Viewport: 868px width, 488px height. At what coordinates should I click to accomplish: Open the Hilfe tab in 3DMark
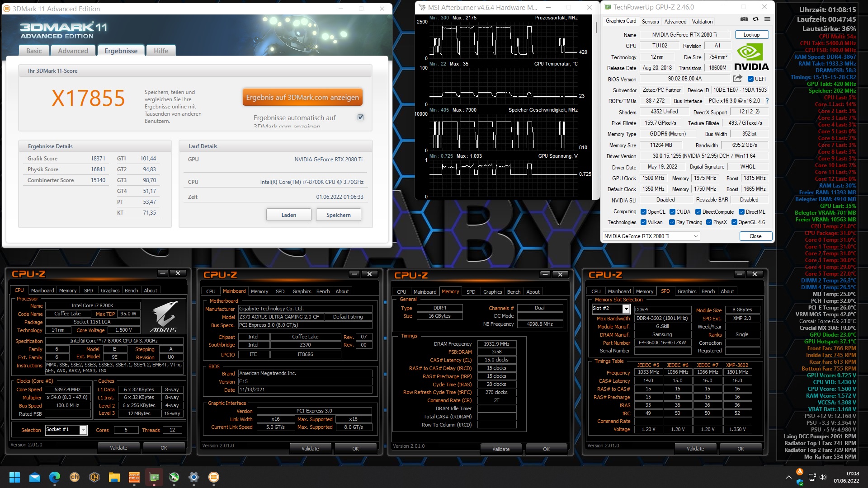pyautogui.click(x=160, y=51)
